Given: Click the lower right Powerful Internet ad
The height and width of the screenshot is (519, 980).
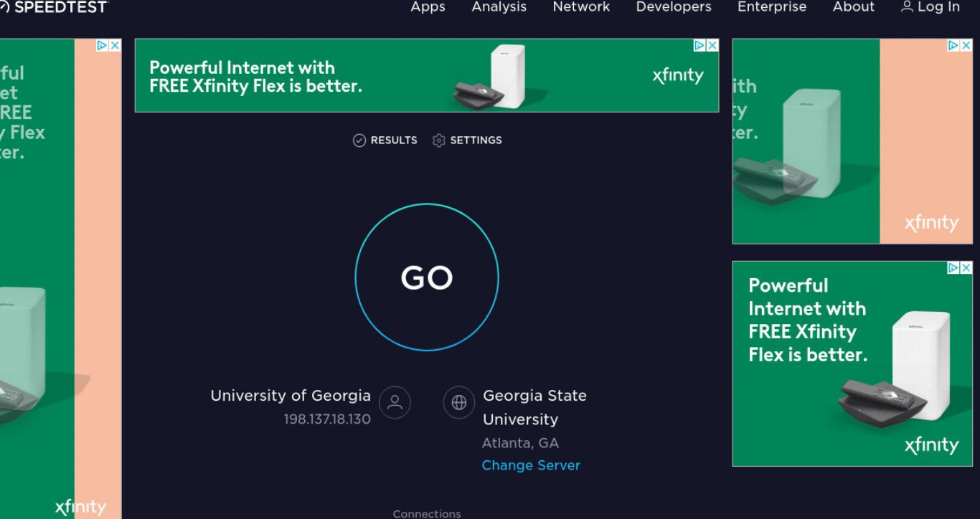Looking at the screenshot, I should point(852,363).
